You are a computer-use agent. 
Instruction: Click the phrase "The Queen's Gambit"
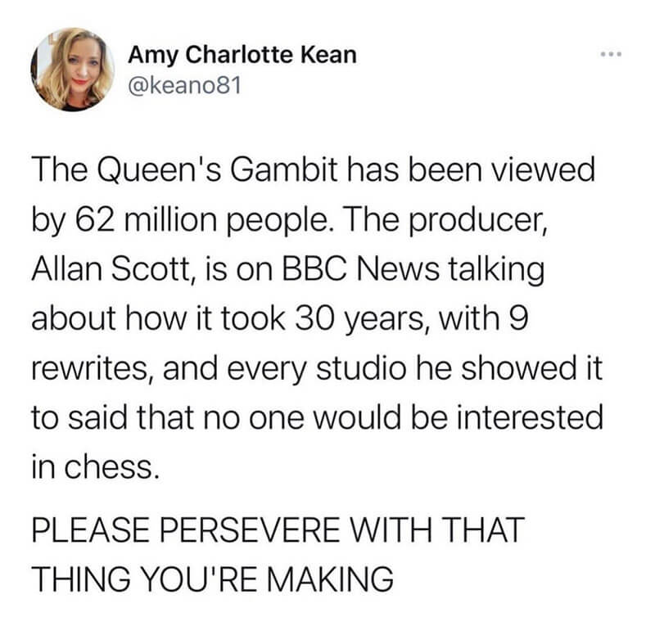coord(184,170)
